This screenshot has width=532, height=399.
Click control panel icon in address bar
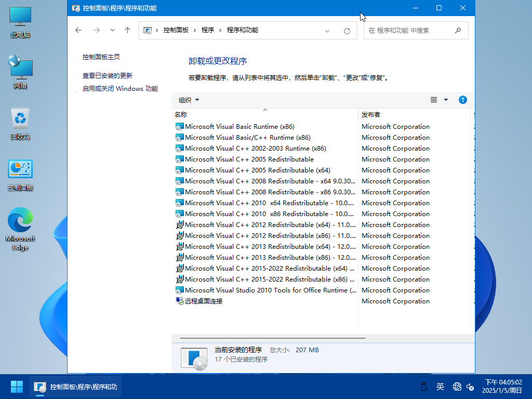[x=147, y=31]
